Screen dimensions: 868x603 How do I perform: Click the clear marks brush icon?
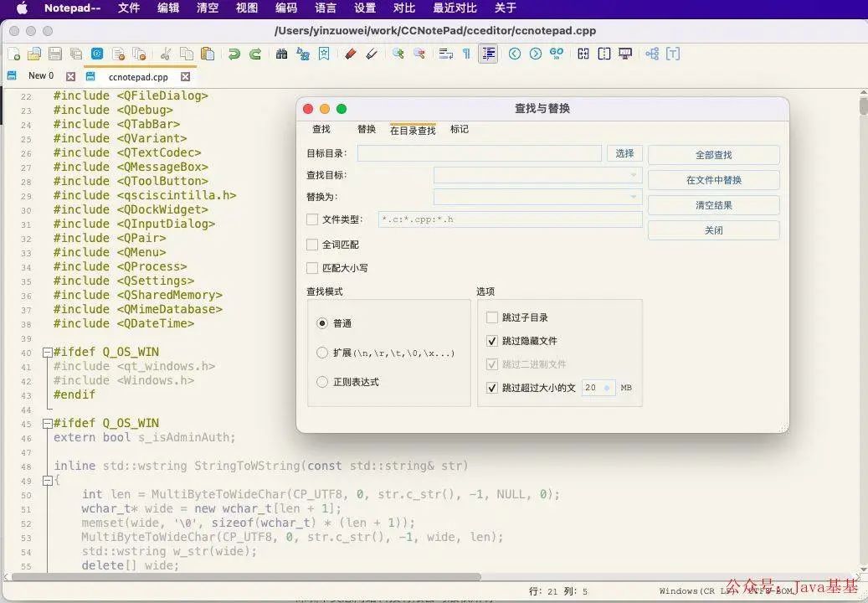pyautogui.click(x=372, y=54)
